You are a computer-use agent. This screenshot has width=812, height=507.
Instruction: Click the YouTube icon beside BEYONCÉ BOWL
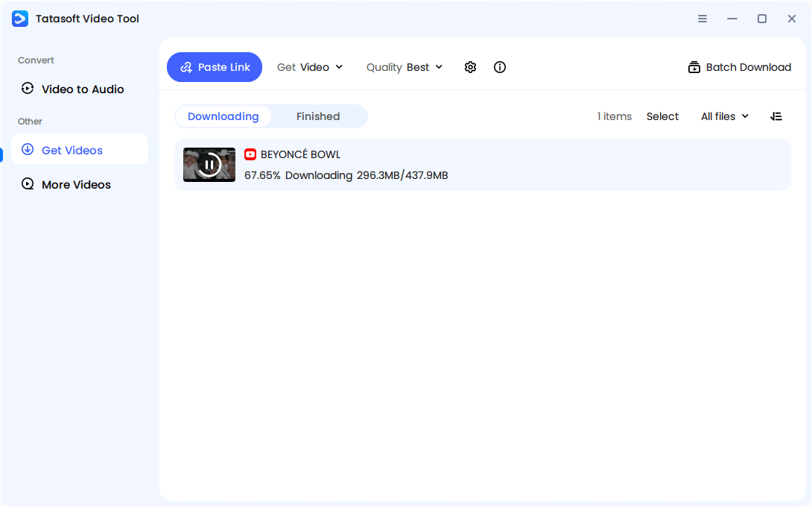(250, 154)
